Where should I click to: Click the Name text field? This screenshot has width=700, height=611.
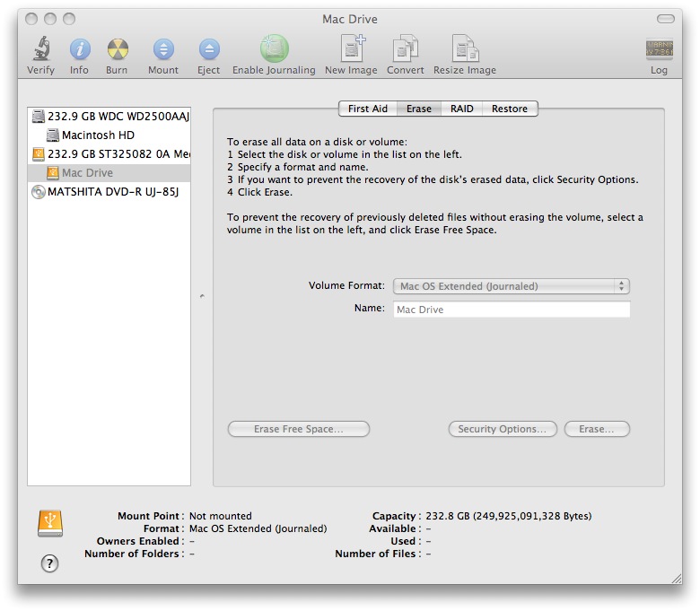(512, 310)
